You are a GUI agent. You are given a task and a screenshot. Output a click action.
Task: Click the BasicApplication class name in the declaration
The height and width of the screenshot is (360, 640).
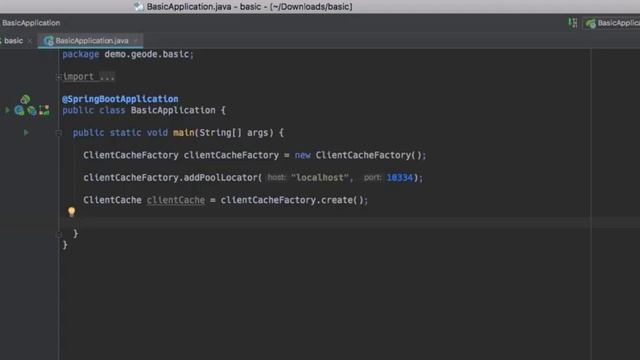173,110
